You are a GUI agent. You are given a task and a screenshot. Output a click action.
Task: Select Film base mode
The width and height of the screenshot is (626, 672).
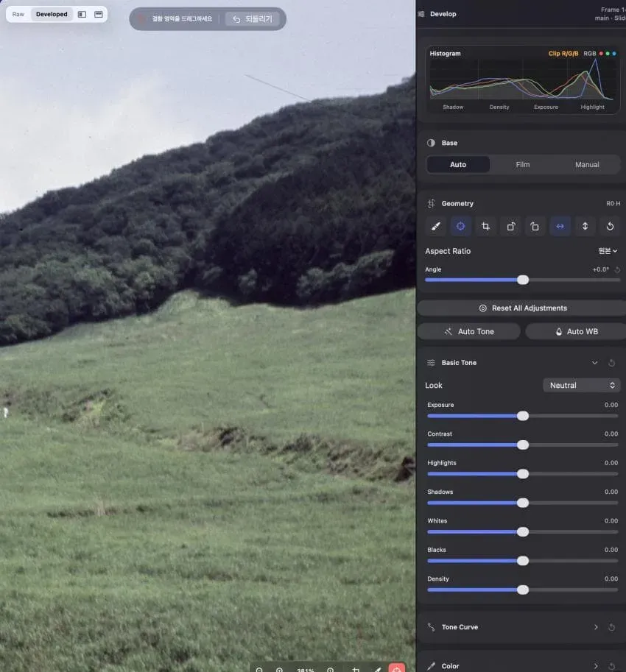[523, 165]
